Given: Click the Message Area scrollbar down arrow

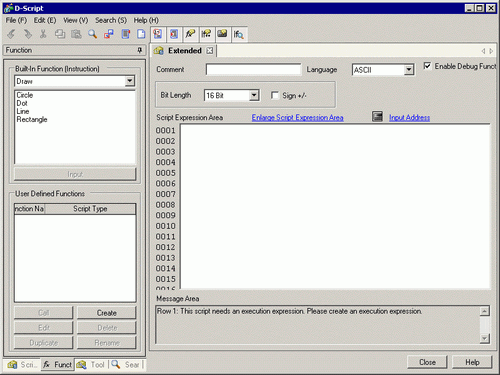Looking at the screenshot, I should pos(484,339).
